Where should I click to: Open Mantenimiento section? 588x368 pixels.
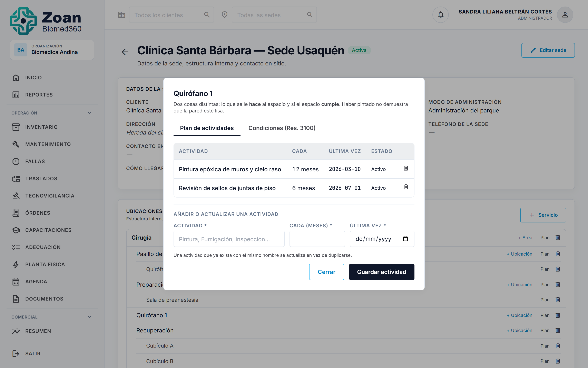[52, 144]
